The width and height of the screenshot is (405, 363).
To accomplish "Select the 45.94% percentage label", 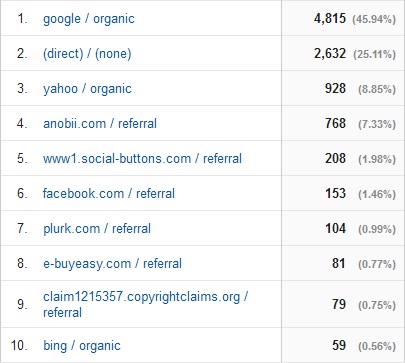I will tap(374, 19).
